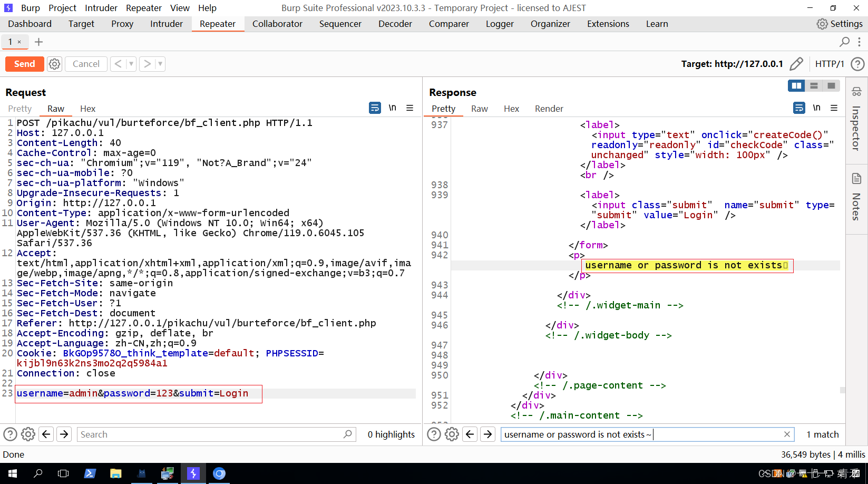Open the Burp menu

pyautogui.click(x=31, y=8)
